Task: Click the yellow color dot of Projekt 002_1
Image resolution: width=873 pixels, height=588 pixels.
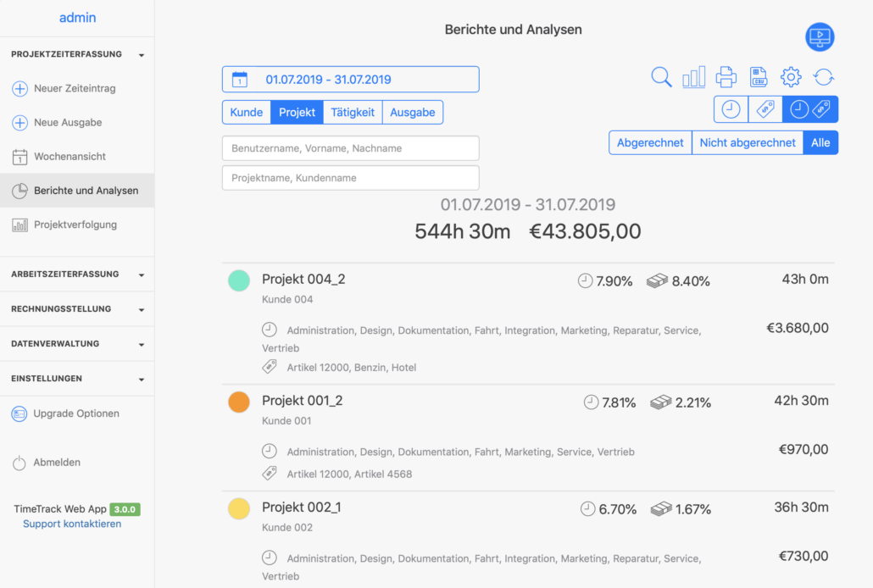Action: (239, 508)
